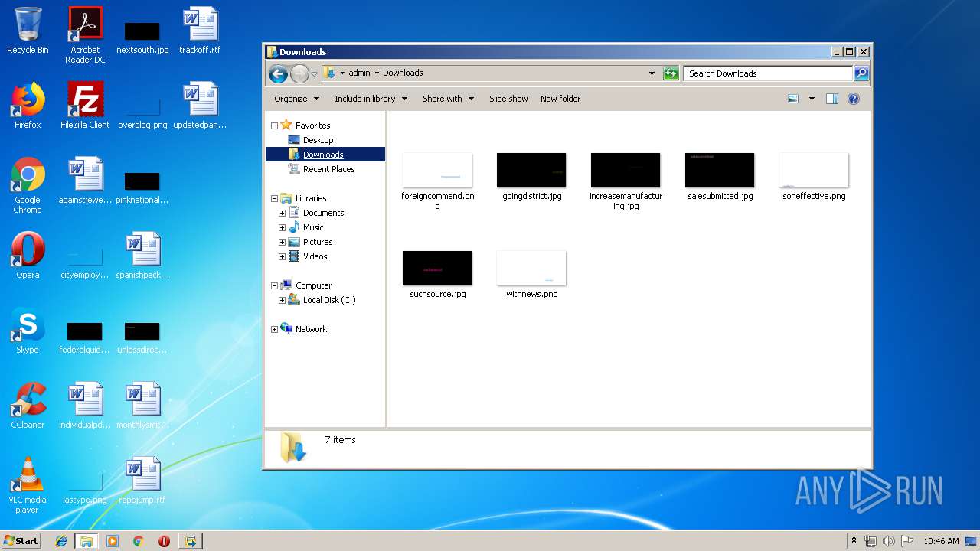The width and height of the screenshot is (980, 551).
Task: Select the foreigncommand.png thumbnail
Action: tap(437, 170)
